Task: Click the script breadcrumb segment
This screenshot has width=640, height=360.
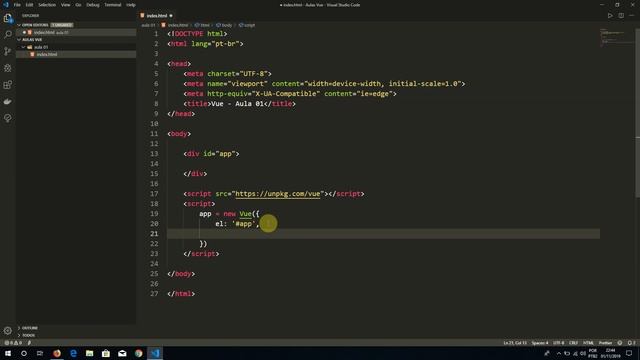Action: 247,25
